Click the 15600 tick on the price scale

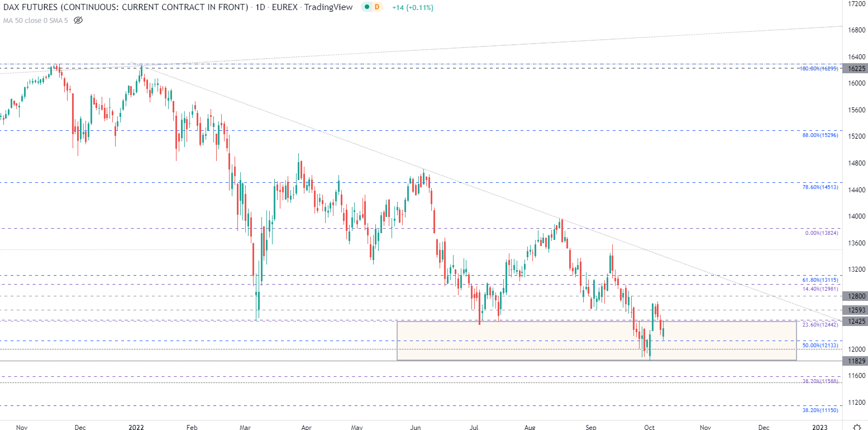click(857, 110)
